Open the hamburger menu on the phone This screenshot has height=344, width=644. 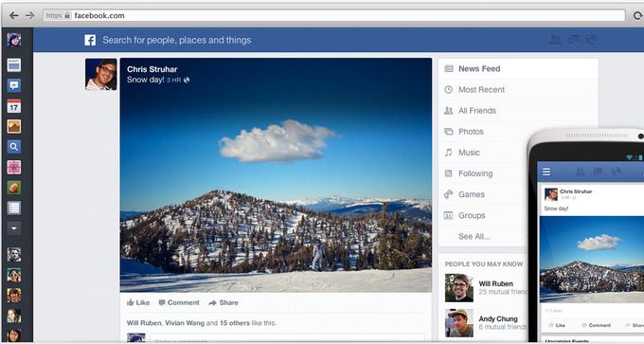point(546,172)
